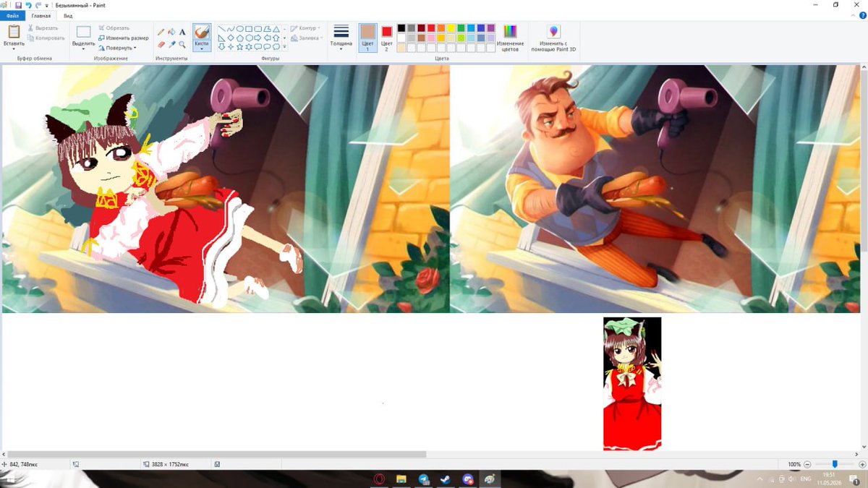Click the Brushes (Кисти) icon

[202, 32]
